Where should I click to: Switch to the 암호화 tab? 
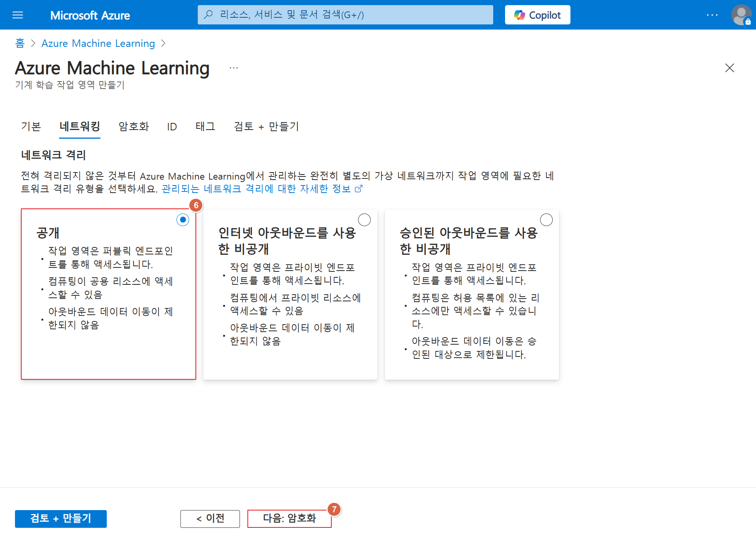[134, 126]
